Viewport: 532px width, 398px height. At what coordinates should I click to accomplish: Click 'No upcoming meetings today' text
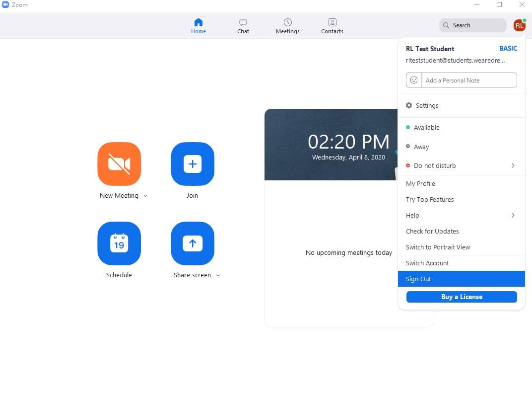[x=348, y=252]
